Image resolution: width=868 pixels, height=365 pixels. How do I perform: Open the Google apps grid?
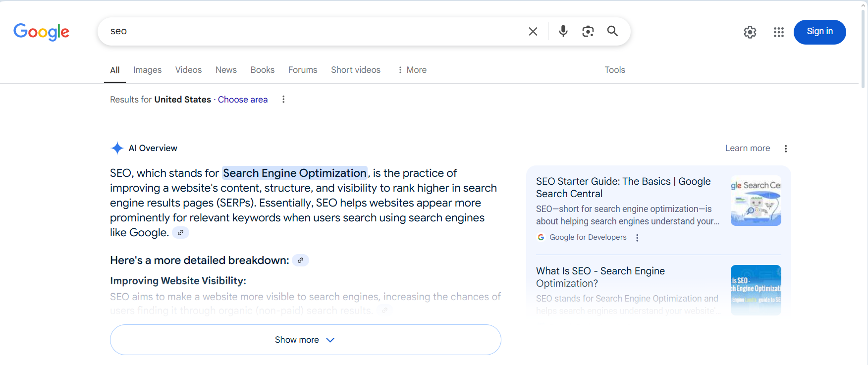[779, 32]
